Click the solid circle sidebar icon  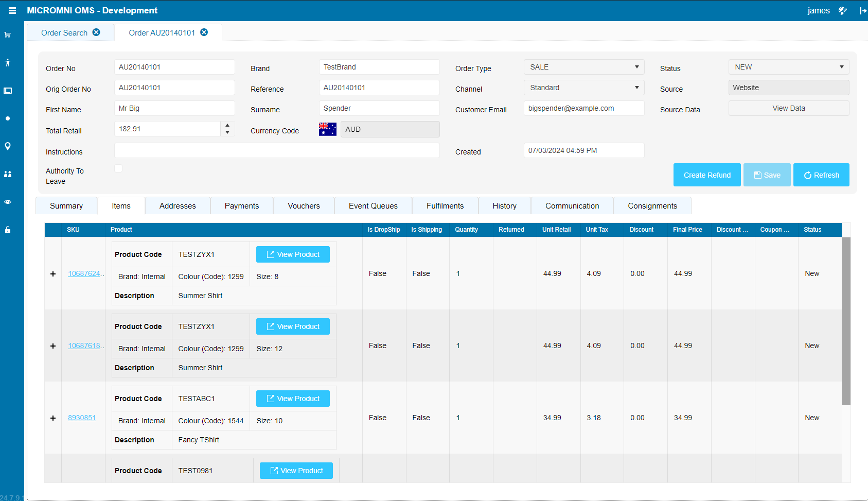click(x=8, y=118)
